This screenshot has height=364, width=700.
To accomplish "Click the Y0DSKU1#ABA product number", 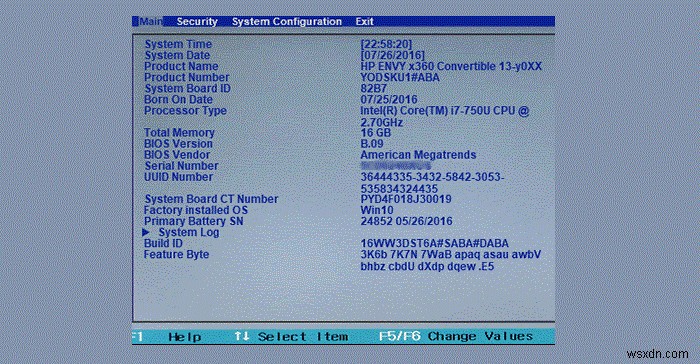I will click(400, 77).
